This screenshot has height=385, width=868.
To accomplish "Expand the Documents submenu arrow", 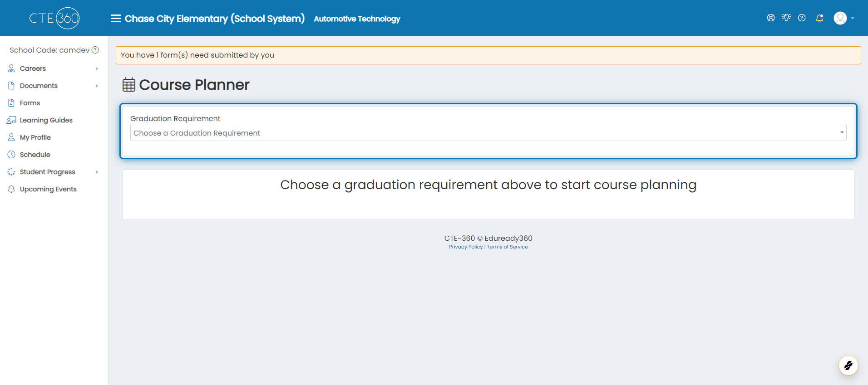I will pos(97,86).
